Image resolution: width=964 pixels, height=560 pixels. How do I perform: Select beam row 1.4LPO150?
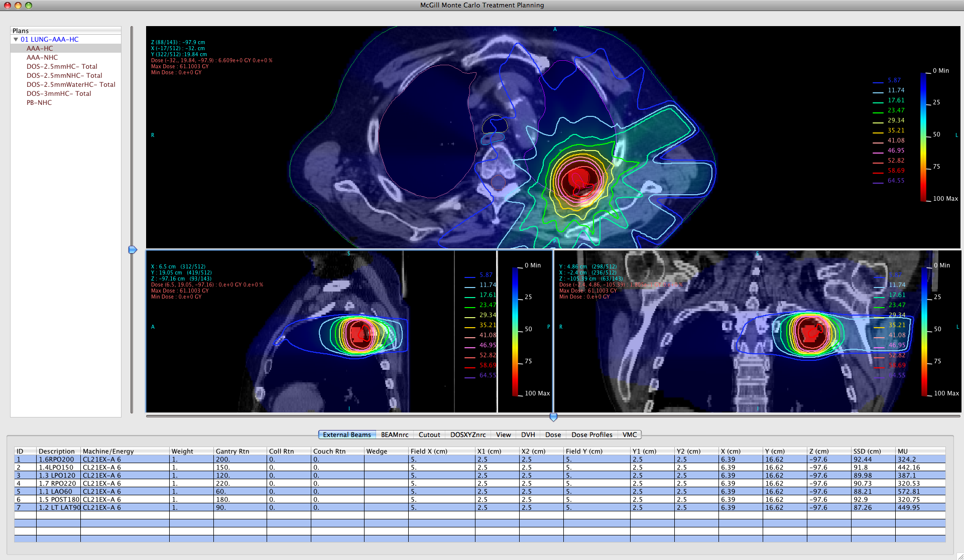(479, 467)
